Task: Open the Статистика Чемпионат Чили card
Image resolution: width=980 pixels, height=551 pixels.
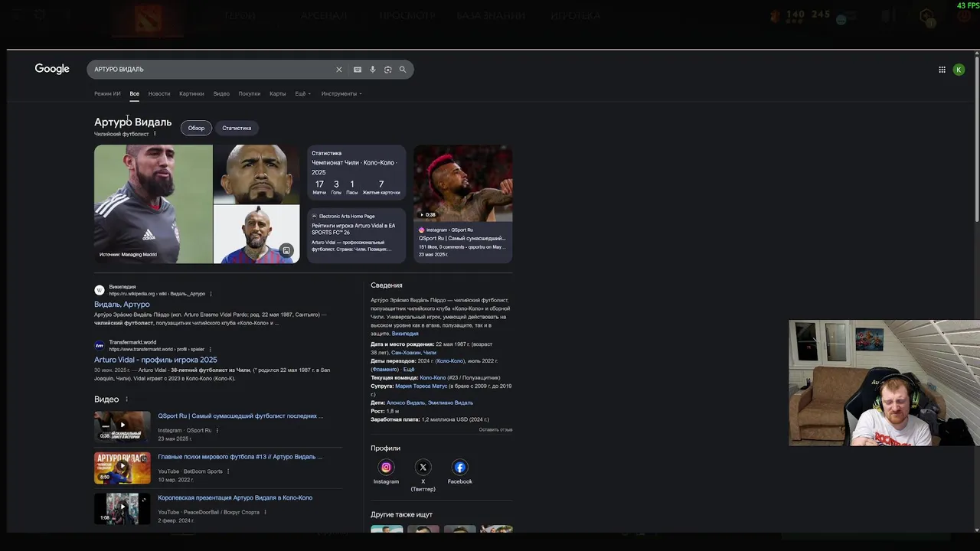Action: tap(357, 173)
